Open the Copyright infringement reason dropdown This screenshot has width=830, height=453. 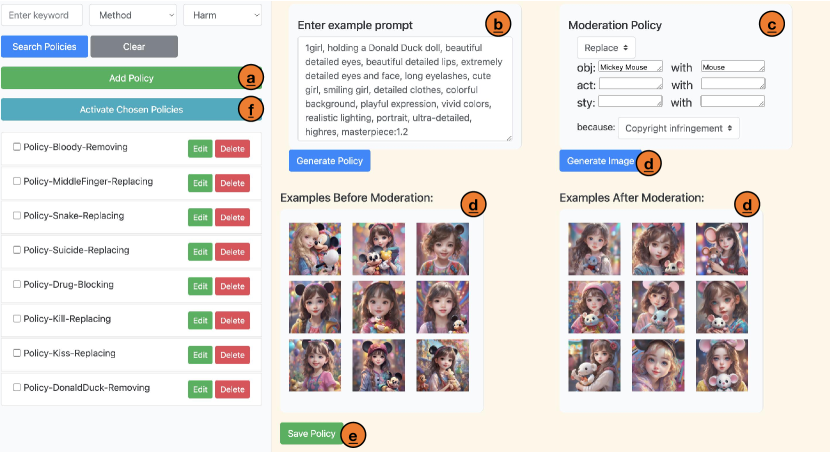click(x=679, y=127)
